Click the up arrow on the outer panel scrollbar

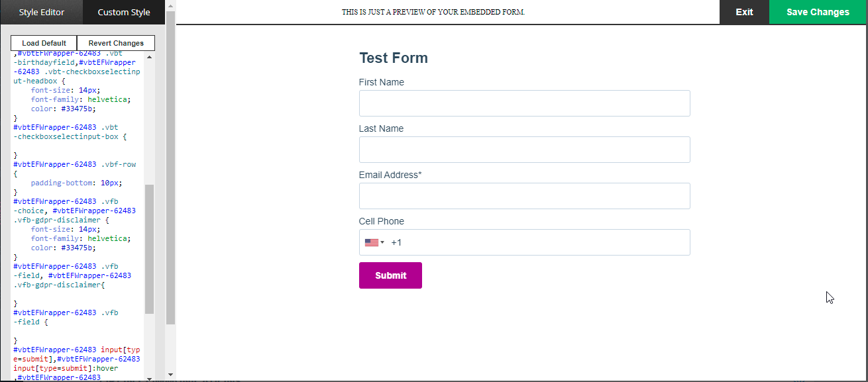[171, 5]
